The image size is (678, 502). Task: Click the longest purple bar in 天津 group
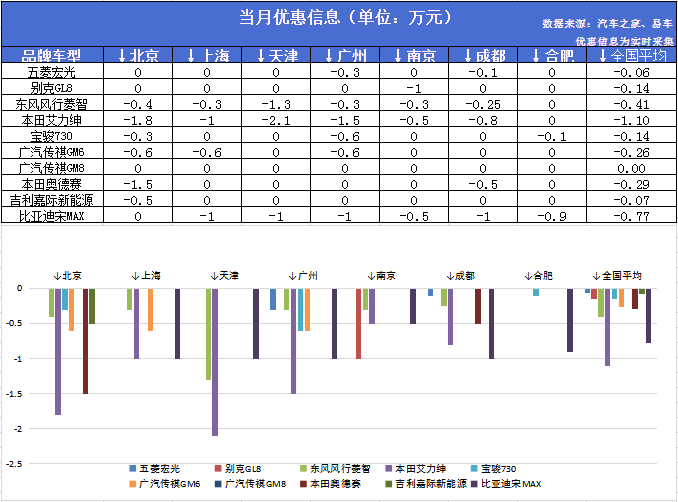(x=215, y=362)
